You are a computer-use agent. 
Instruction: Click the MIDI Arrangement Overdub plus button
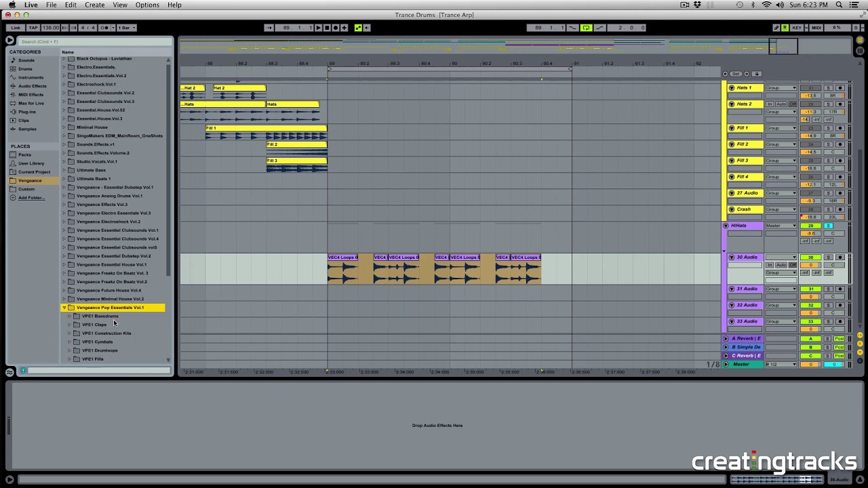(344, 28)
